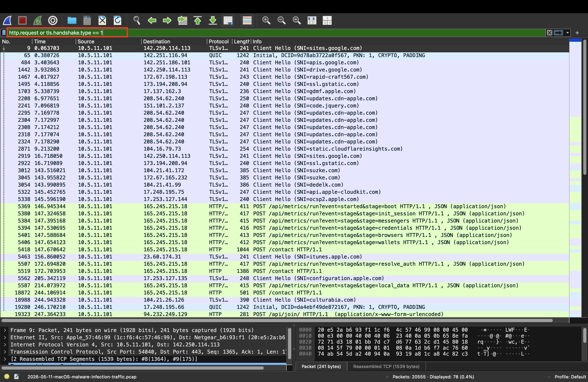Expand Internet Protocol Version 4 row
The image size is (588, 382).
coord(5,344)
